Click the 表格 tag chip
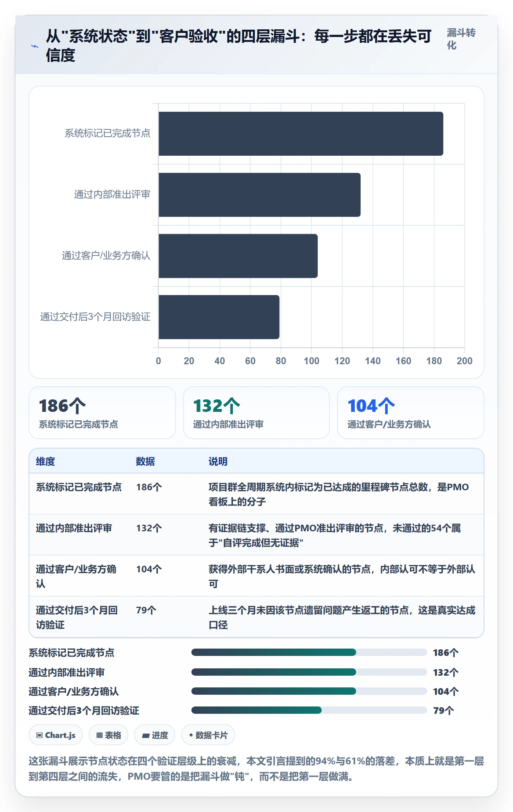Image resolution: width=513 pixels, height=812 pixels. pyautogui.click(x=108, y=735)
